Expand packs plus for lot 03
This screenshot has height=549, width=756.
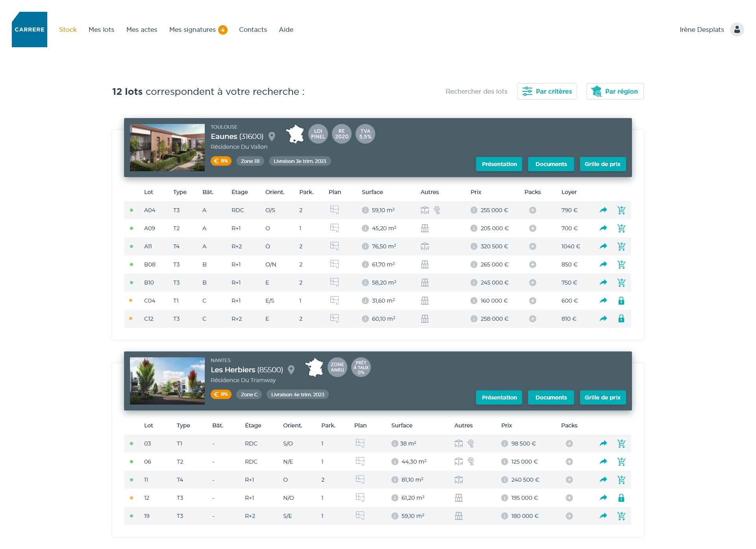[569, 444]
